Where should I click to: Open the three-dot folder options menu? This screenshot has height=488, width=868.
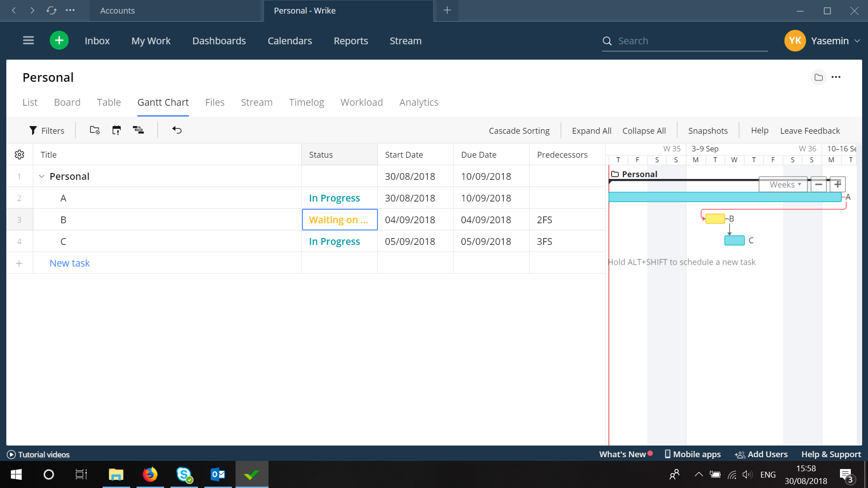tap(836, 77)
